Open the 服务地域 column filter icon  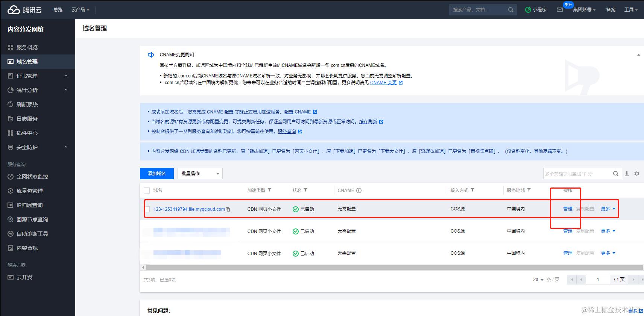point(529,190)
